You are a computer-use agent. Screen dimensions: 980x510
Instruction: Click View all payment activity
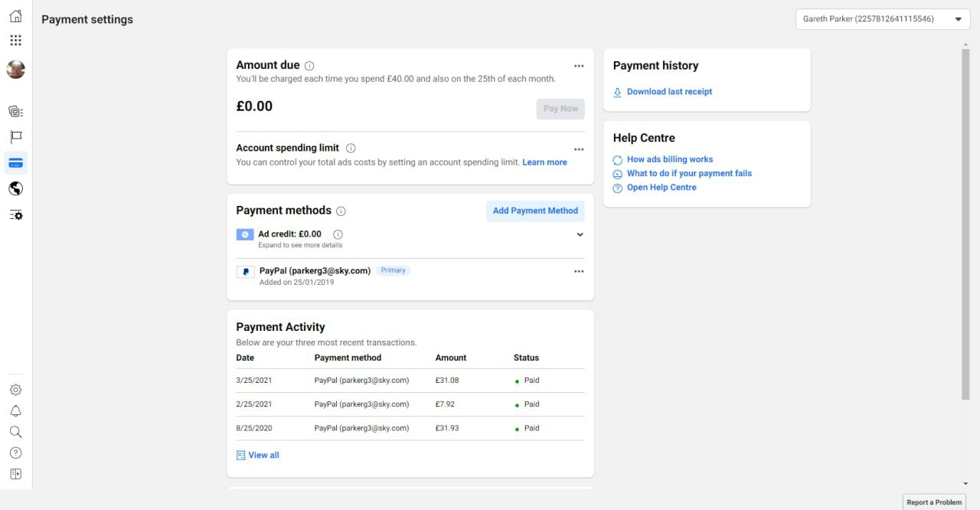tap(263, 455)
